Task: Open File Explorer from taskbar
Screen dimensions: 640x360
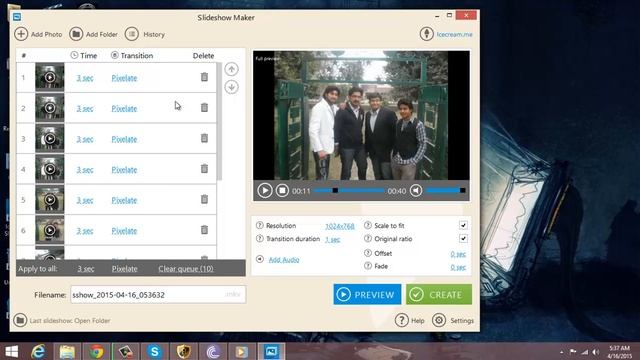Action: pyautogui.click(x=67, y=351)
